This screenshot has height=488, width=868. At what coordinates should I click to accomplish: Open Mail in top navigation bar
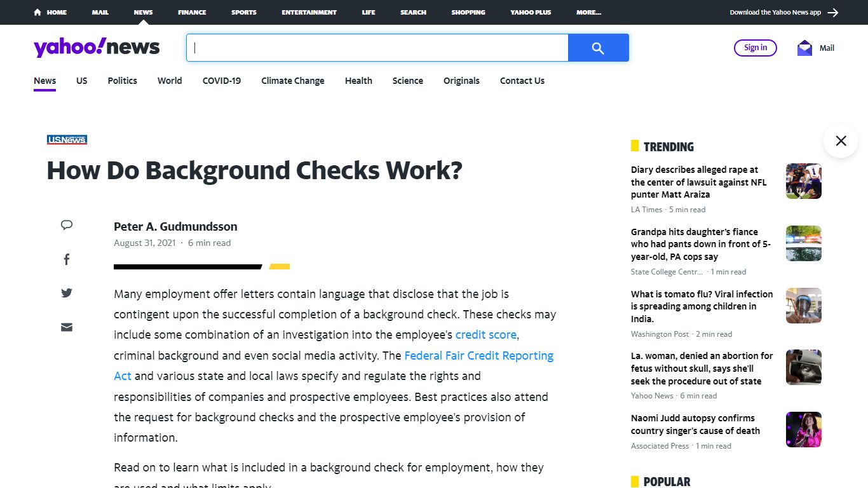point(100,12)
